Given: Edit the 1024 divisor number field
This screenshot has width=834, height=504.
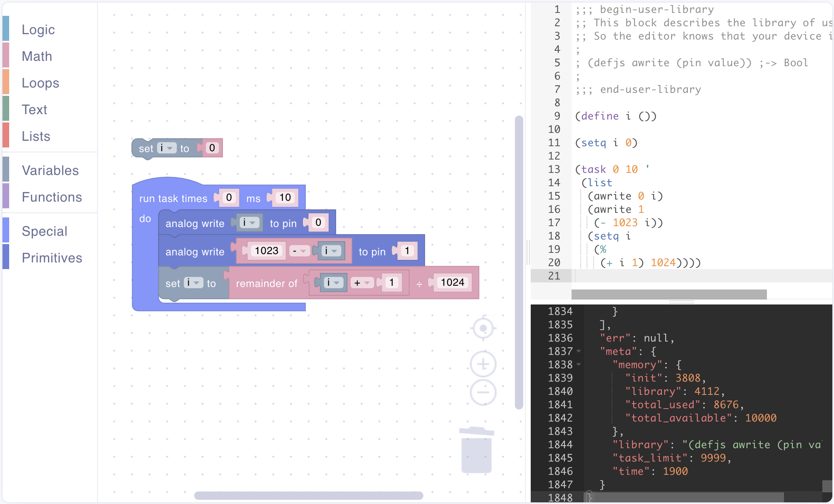Looking at the screenshot, I should pos(452,283).
